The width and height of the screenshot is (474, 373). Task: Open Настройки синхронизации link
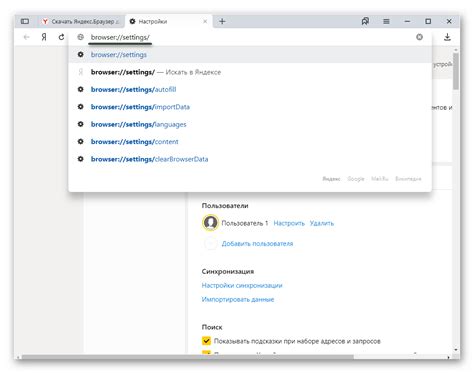tap(242, 285)
